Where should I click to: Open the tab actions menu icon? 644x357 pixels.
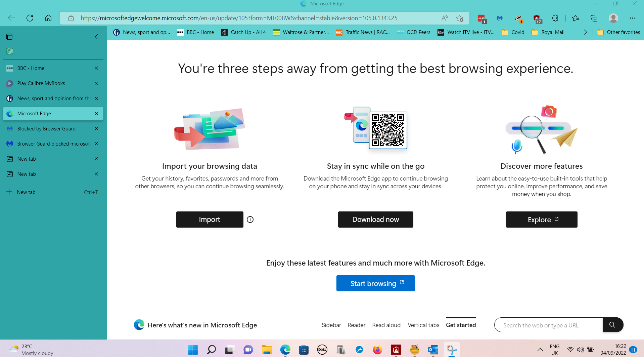tap(9, 37)
